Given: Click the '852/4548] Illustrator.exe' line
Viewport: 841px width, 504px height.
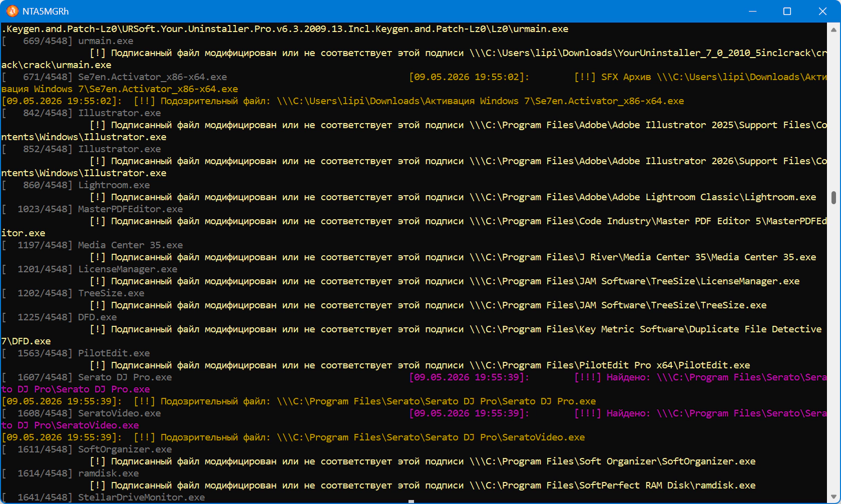Looking at the screenshot, I should pos(81,149).
